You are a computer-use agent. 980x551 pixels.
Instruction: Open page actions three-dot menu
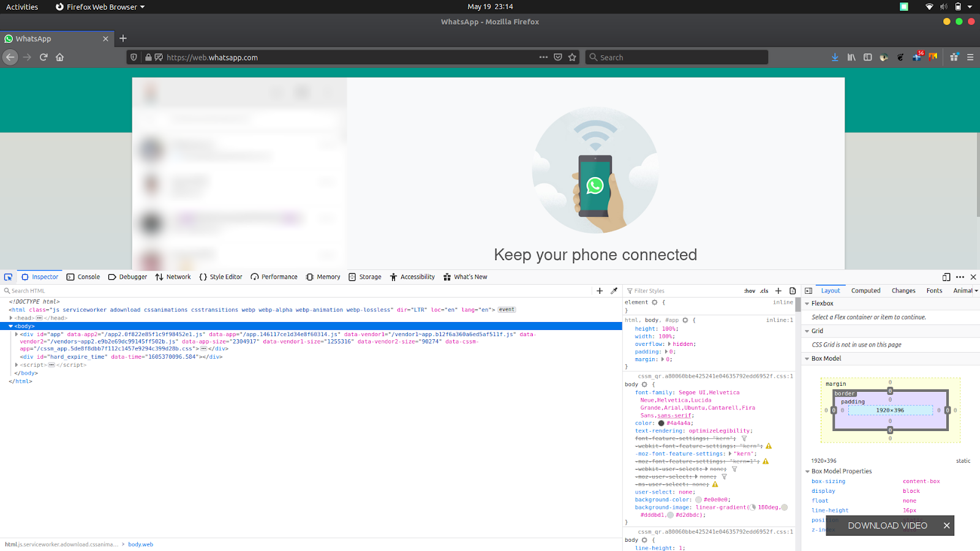click(543, 58)
